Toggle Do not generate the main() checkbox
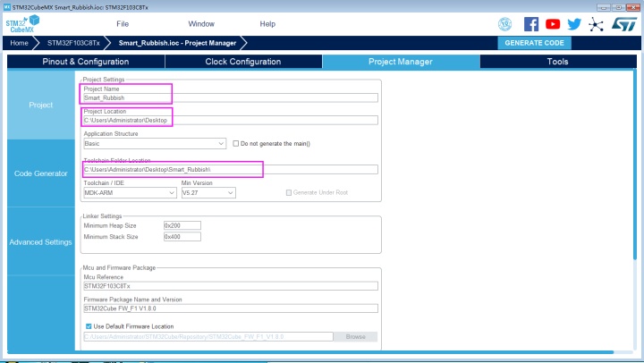 coord(236,143)
